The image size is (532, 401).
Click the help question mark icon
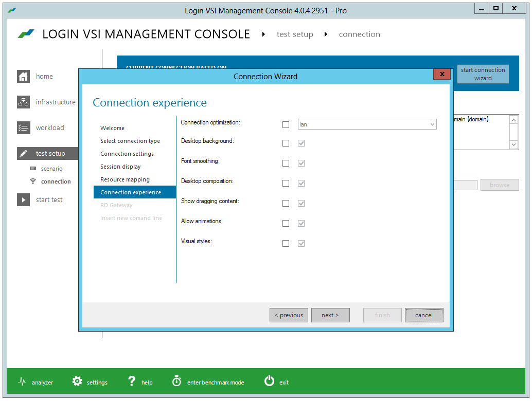[x=132, y=381]
